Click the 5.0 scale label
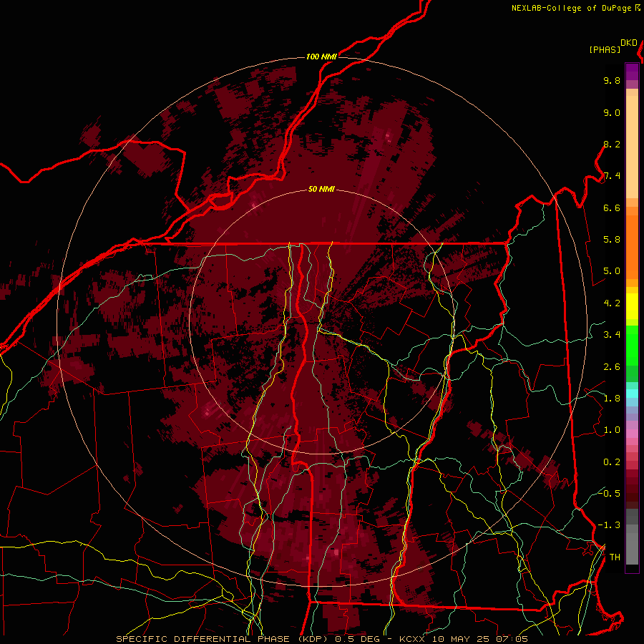This screenshot has height=644, width=644. click(x=612, y=271)
